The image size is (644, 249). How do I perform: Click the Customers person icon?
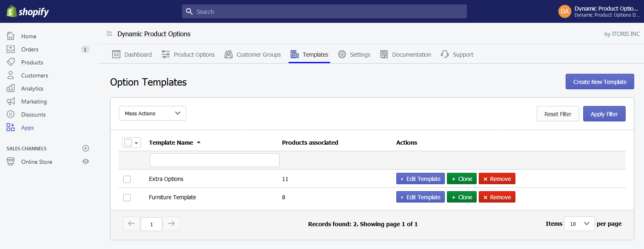(11, 75)
